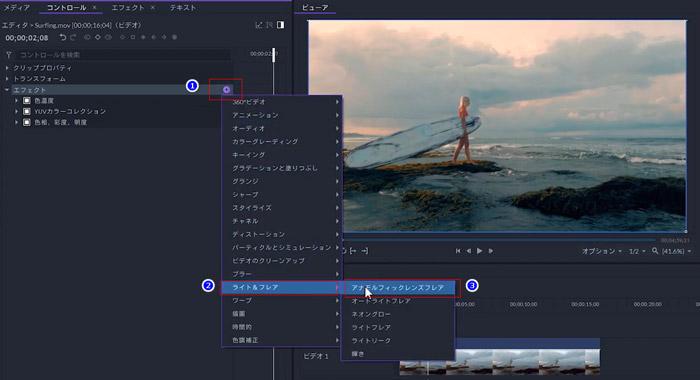700x380 pixels.
Task: Close the エフェクト tab
Action: (x=152, y=8)
